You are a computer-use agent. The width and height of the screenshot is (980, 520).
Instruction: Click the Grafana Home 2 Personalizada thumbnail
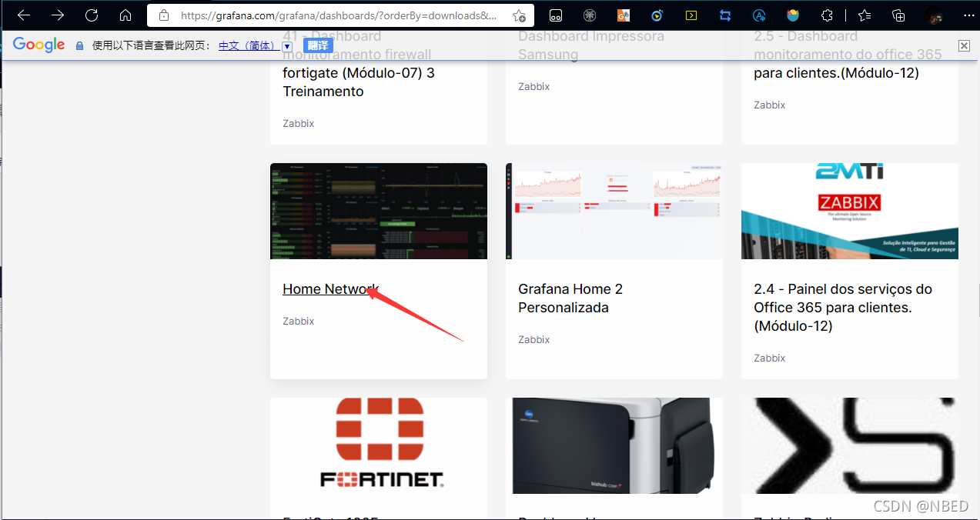614,211
